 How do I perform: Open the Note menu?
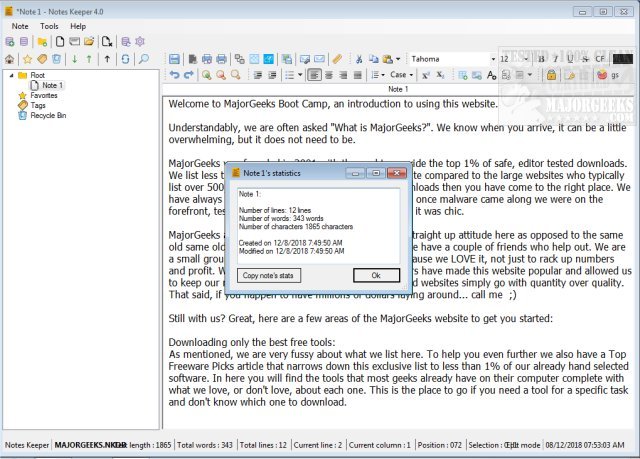click(20, 26)
